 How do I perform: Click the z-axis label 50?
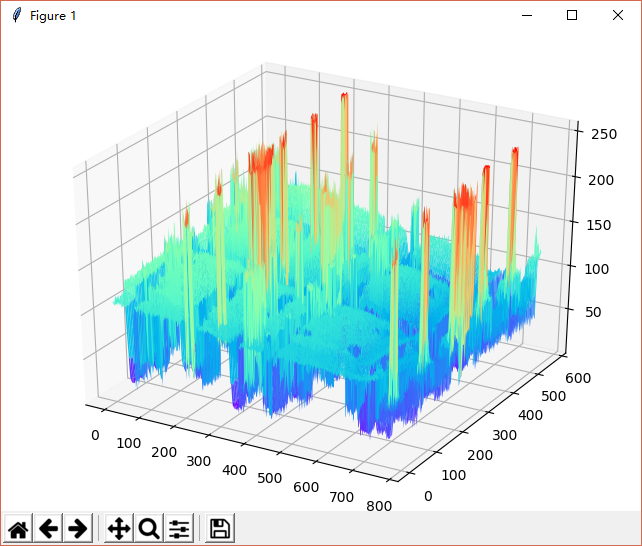pyautogui.click(x=593, y=312)
